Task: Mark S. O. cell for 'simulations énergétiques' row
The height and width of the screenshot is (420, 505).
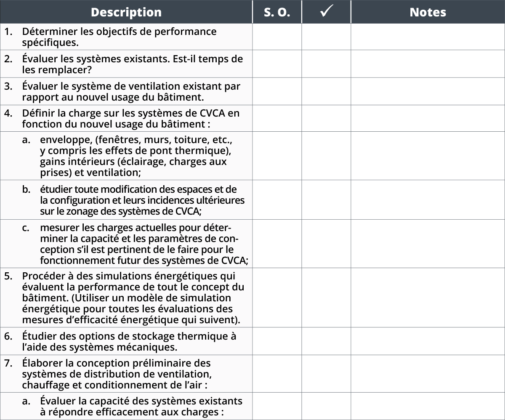Action: click(x=277, y=298)
